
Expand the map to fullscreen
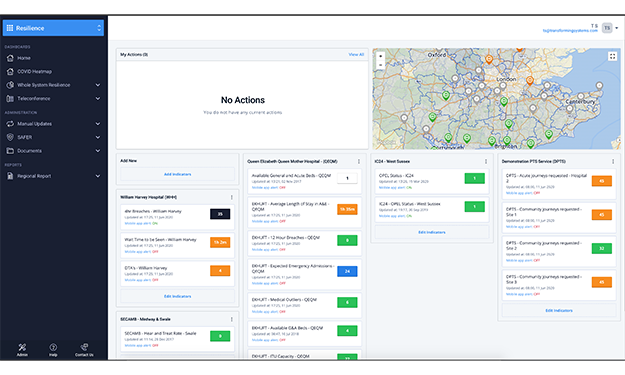coord(612,56)
